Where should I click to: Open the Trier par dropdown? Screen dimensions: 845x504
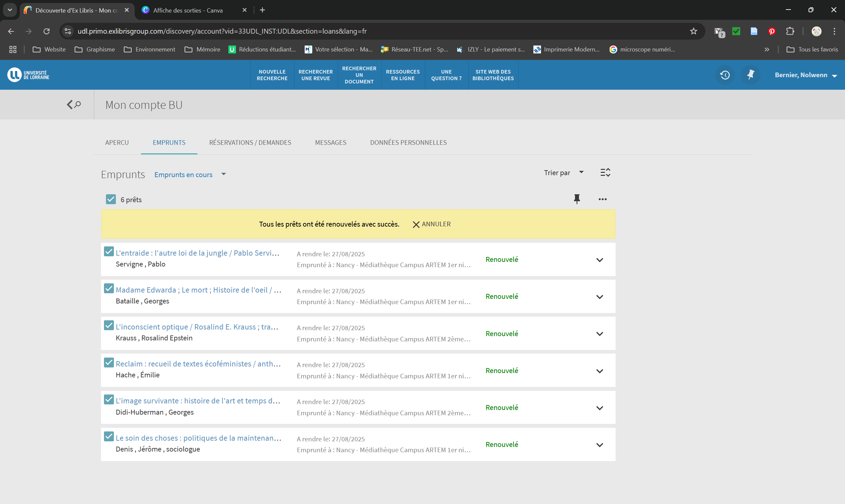point(564,173)
